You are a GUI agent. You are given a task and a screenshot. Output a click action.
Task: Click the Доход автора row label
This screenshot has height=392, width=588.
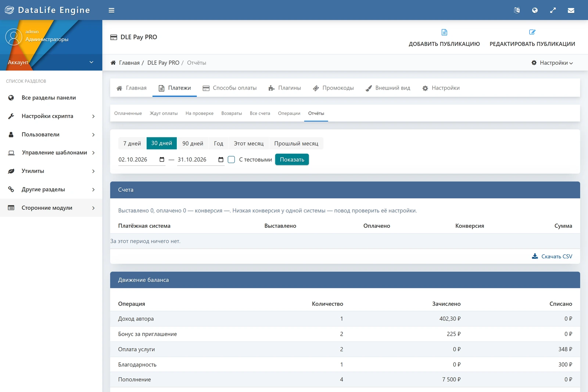(x=136, y=319)
